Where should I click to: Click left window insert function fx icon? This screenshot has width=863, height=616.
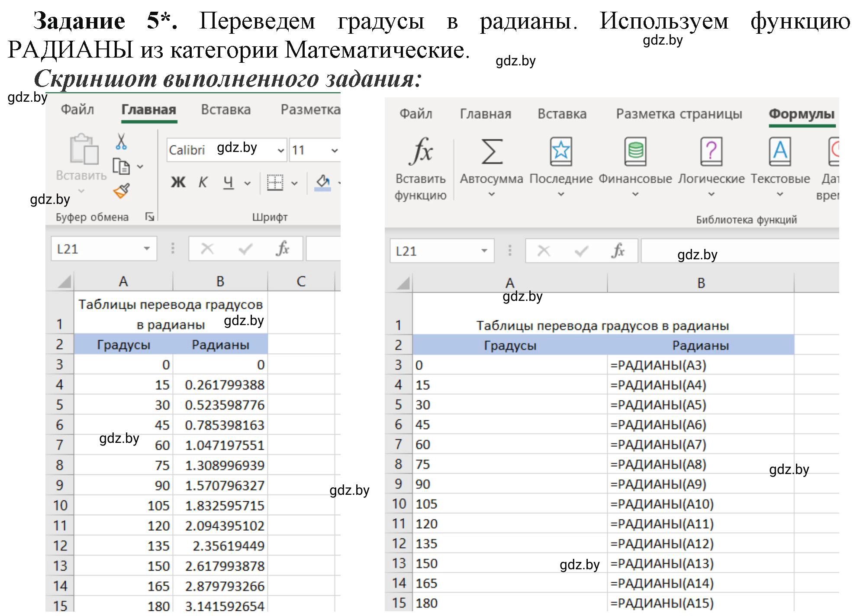283,248
